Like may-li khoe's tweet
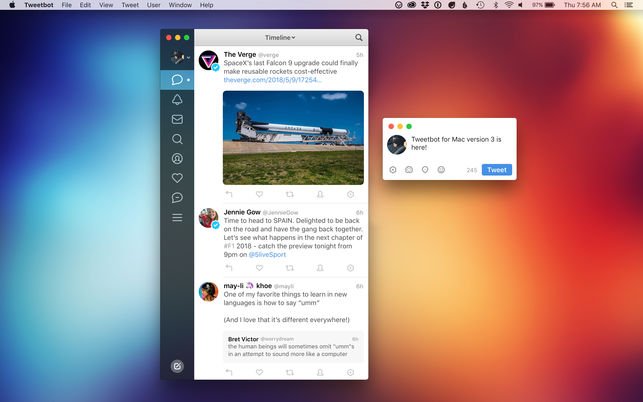 [259, 372]
